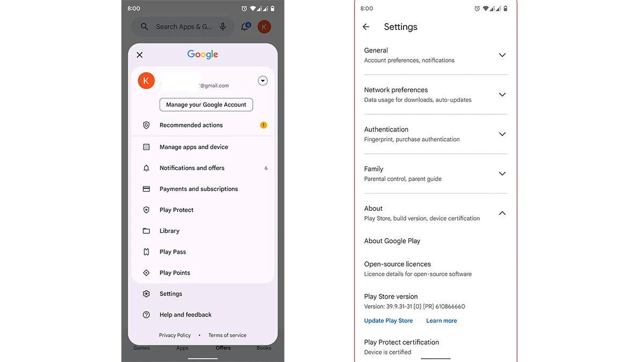This screenshot has height=362, width=644.
Task: Click Learn more link
Action: pyautogui.click(x=442, y=321)
